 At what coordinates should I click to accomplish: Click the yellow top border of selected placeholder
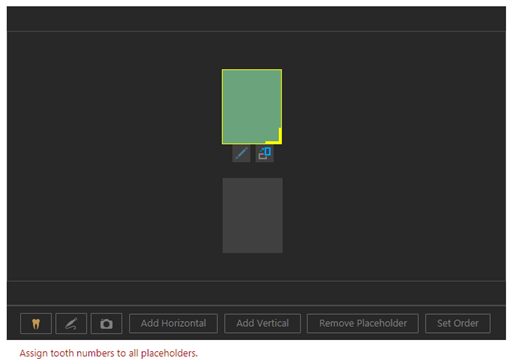(252, 70)
